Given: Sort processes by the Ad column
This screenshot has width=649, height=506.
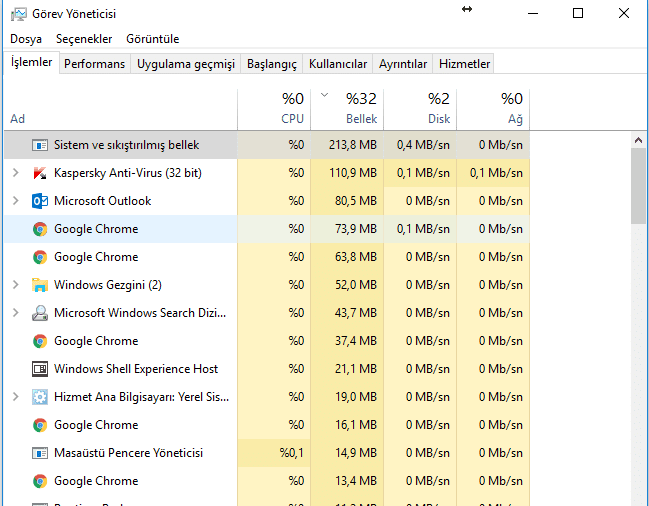Looking at the screenshot, I should 120,110.
